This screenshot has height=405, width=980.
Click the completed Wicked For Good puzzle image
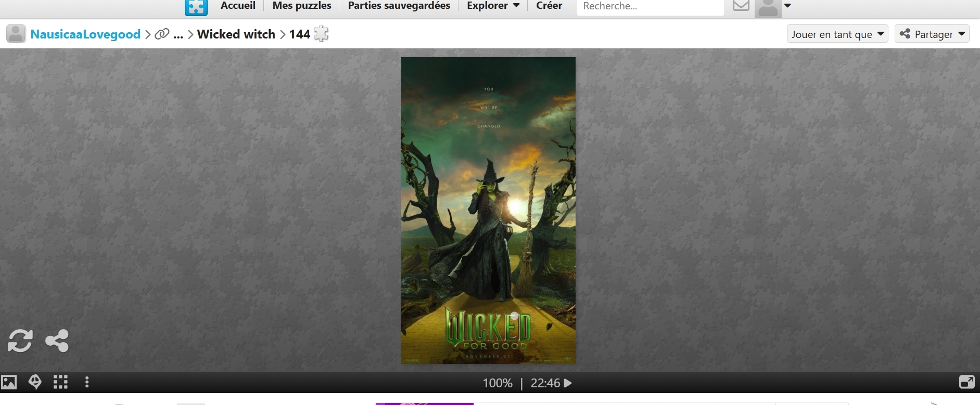coord(488,211)
